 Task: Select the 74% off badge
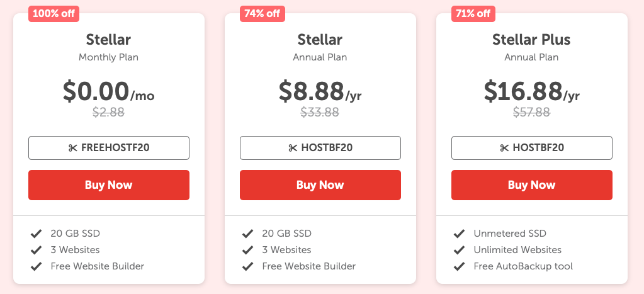click(263, 14)
